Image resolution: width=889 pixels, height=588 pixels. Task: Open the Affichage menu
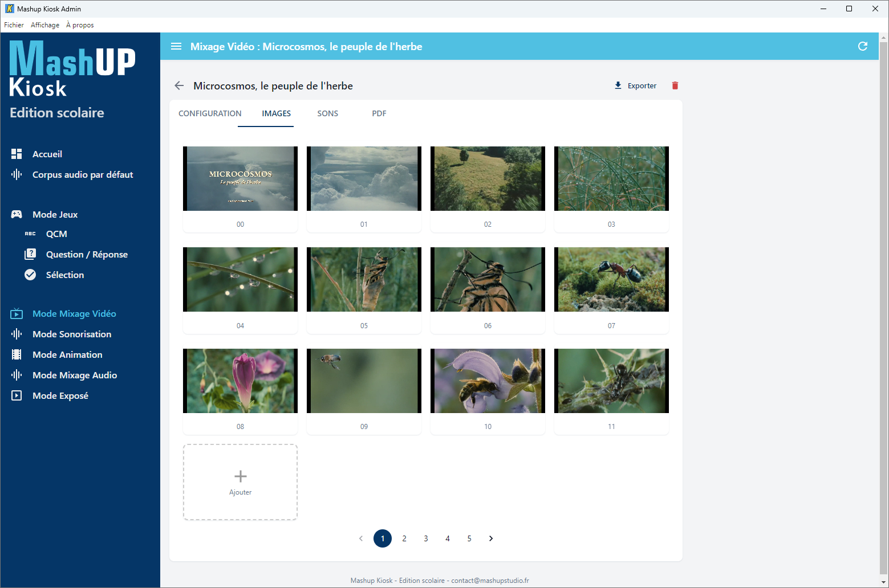coord(45,25)
